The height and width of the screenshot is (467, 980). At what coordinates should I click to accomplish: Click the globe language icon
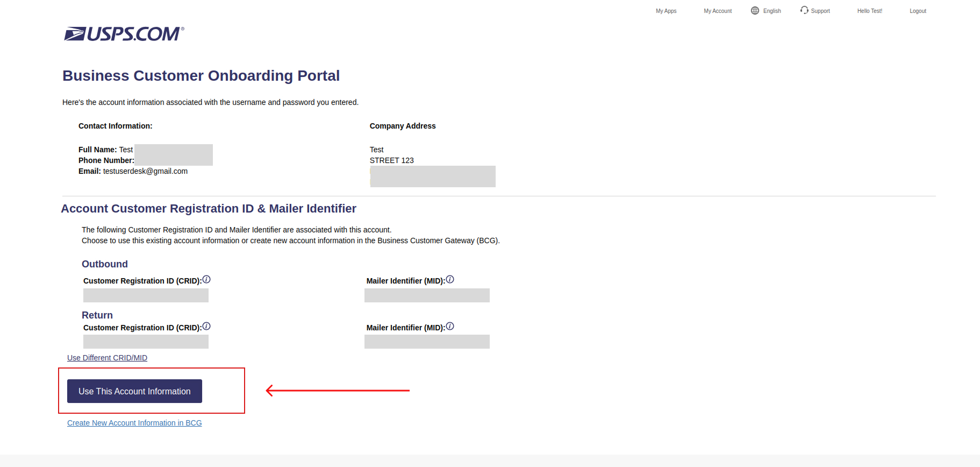(755, 10)
